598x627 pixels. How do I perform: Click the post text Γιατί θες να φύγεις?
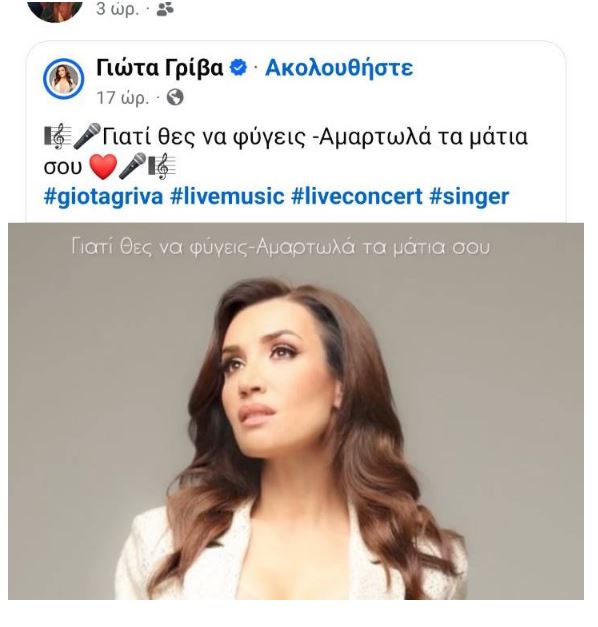pos(204,137)
